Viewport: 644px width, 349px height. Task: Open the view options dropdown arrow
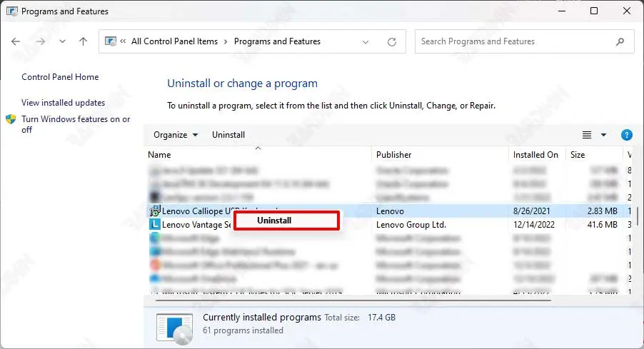pyautogui.click(x=603, y=135)
